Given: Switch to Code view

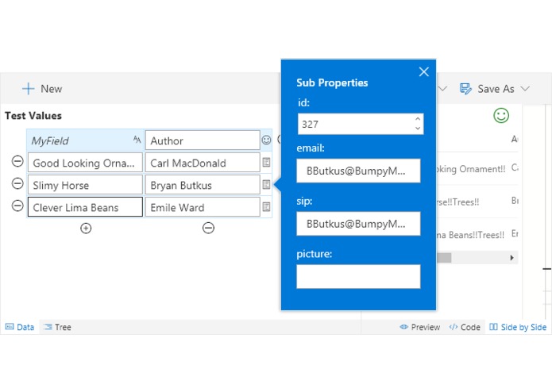Looking at the screenshot, I should 465,327.
